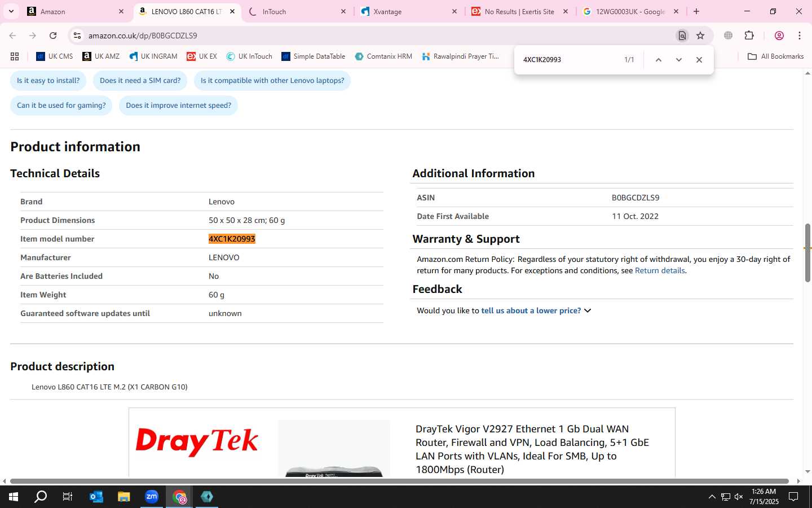Select the highlighted model number 4XC1K20993
The height and width of the screenshot is (508, 812).
pyautogui.click(x=232, y=239)
